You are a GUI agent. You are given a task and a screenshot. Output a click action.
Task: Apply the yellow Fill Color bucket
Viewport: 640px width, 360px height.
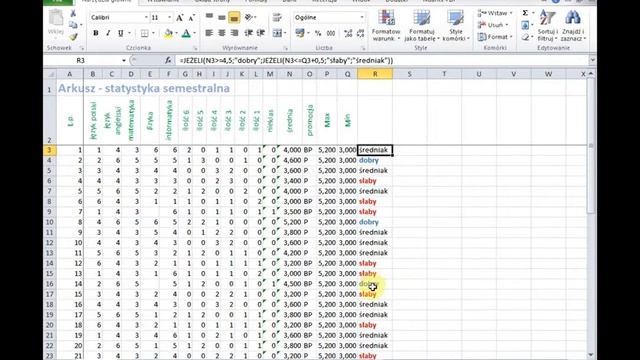click(168, 33)
